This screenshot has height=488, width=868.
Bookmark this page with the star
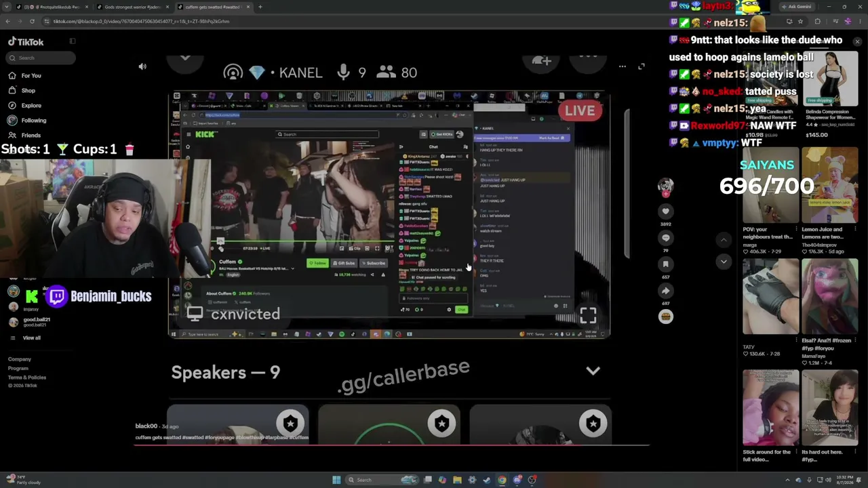click(800, 22)
